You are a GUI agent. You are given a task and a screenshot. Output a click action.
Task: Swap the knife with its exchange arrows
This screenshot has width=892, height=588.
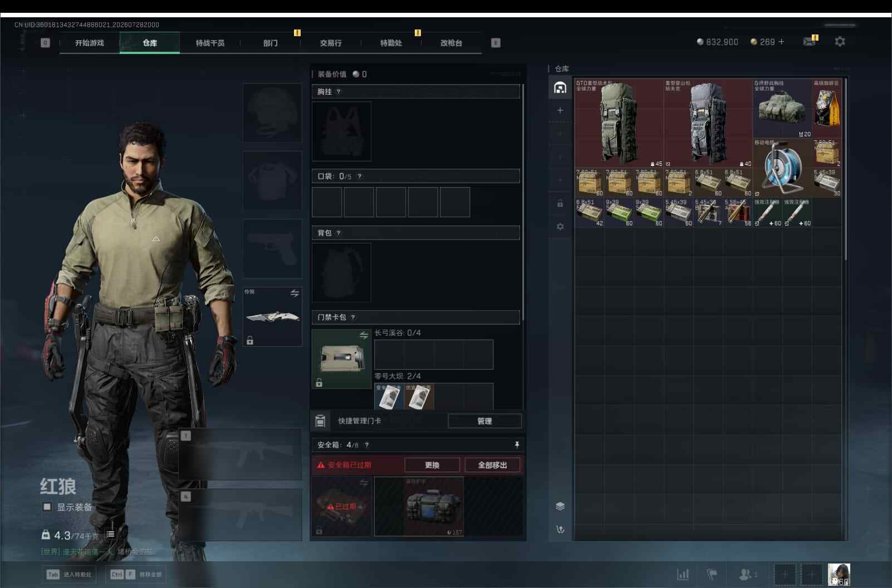pyautogui.click(x=295, y=293)
